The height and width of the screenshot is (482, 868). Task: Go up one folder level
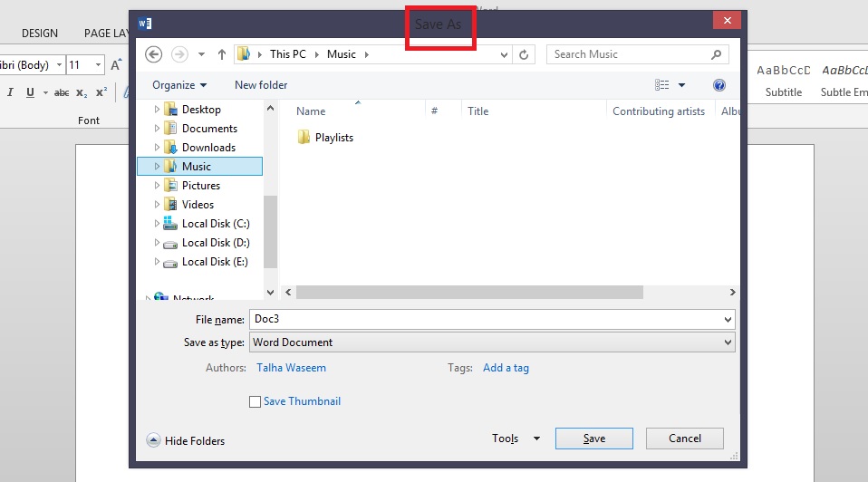click(x=221, y=54)
